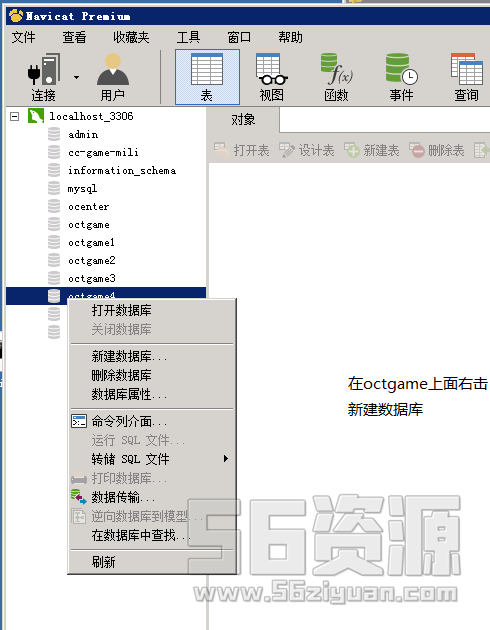The height and width of the screenshot is (630, 490).
Task: Click the Navicat Premium title bar logo
Action: click(x=16, y=16)
